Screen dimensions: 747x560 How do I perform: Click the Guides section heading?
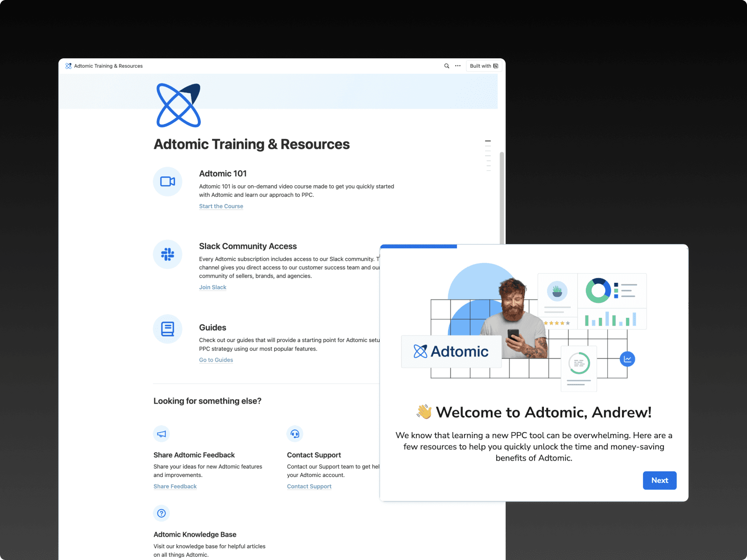(213, 328)
